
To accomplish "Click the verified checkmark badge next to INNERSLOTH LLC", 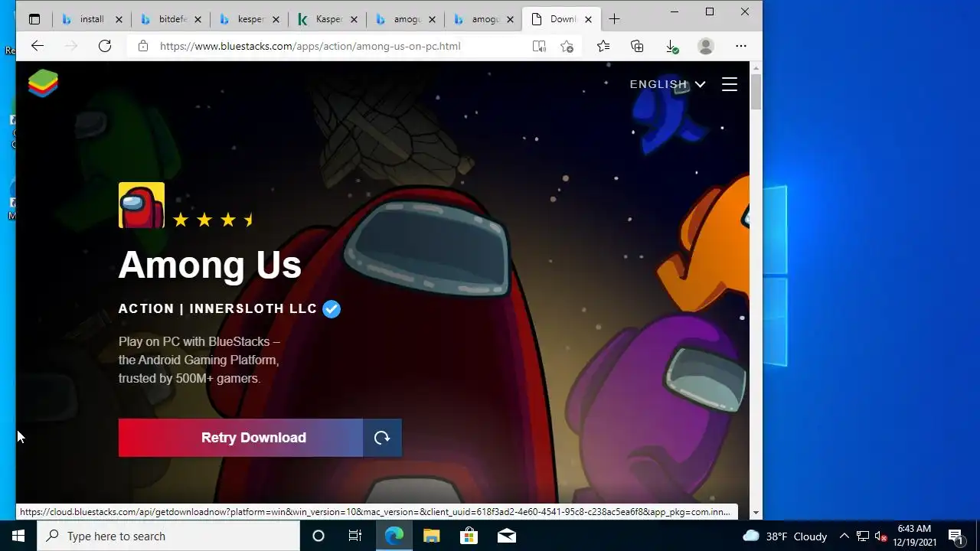I will point(332,309).
